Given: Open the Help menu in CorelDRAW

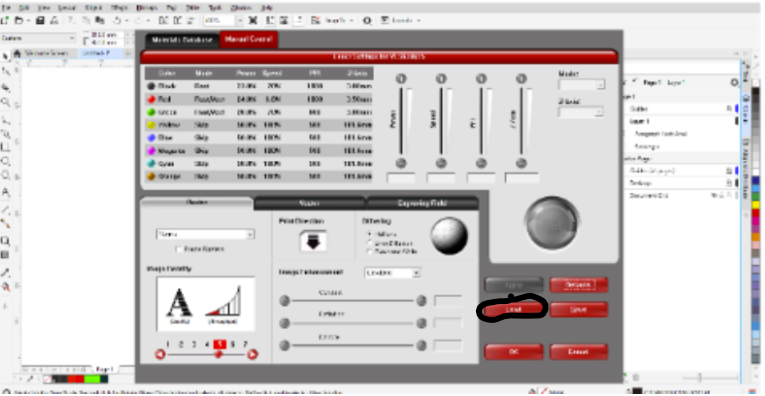Looking at the screenshot, I should (x=266, y=8).
